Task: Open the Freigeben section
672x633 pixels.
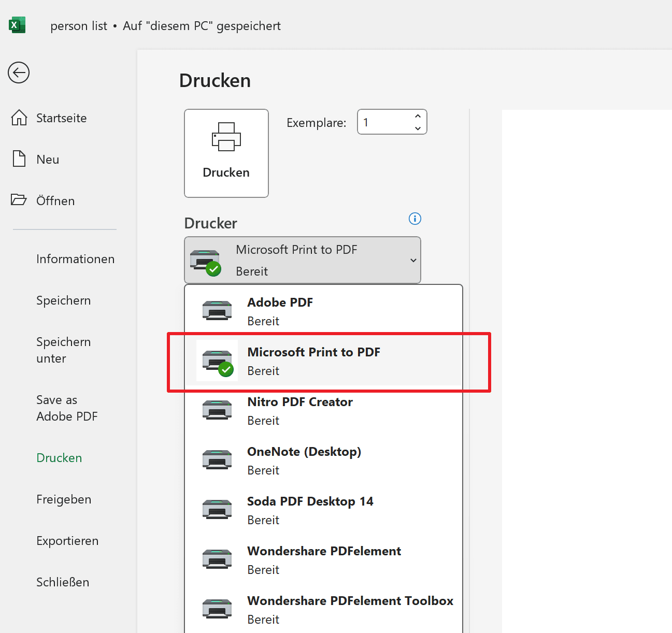Action: 64,499
